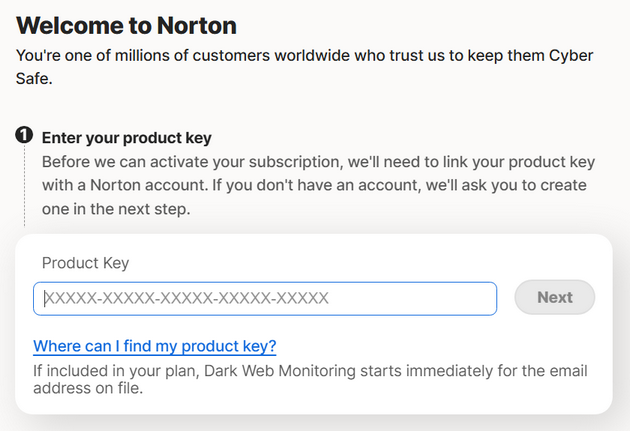Screen dimensions: 630x431
Task: Click the "one in the next step." text line
Action: click(116, 209)
